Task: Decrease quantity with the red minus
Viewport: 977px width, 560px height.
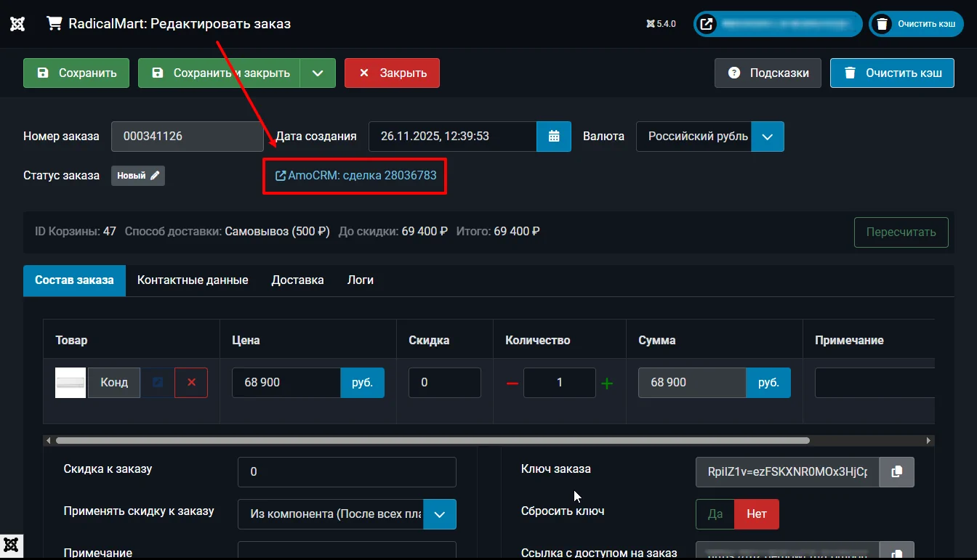Action: pos(512,384)
